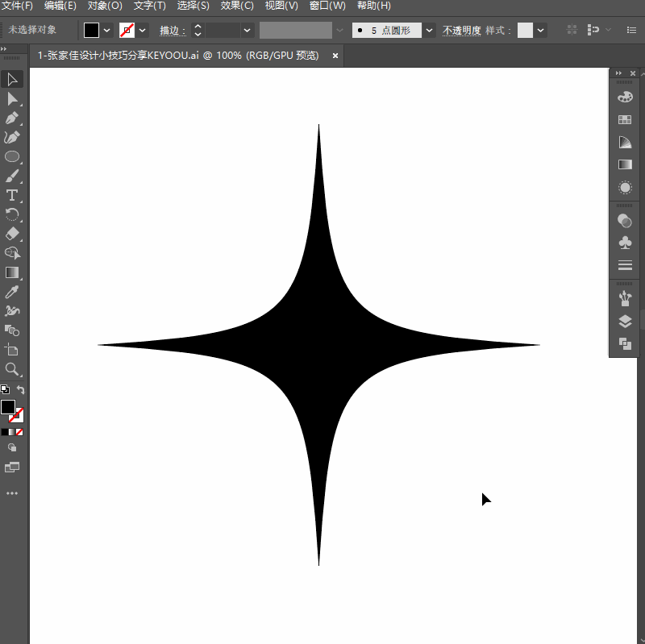Select the Ellipse tool
The image size is (645, 644).
[x=12, y=156]
